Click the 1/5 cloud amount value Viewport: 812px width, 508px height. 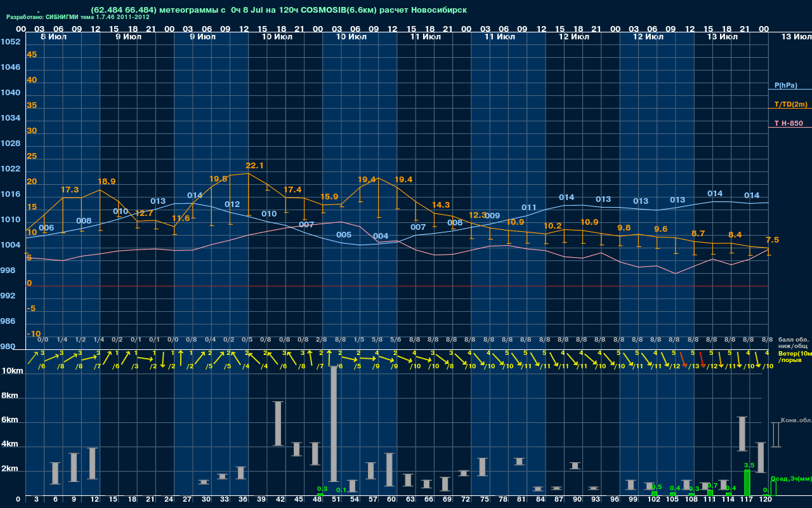[x=359, y=340]
